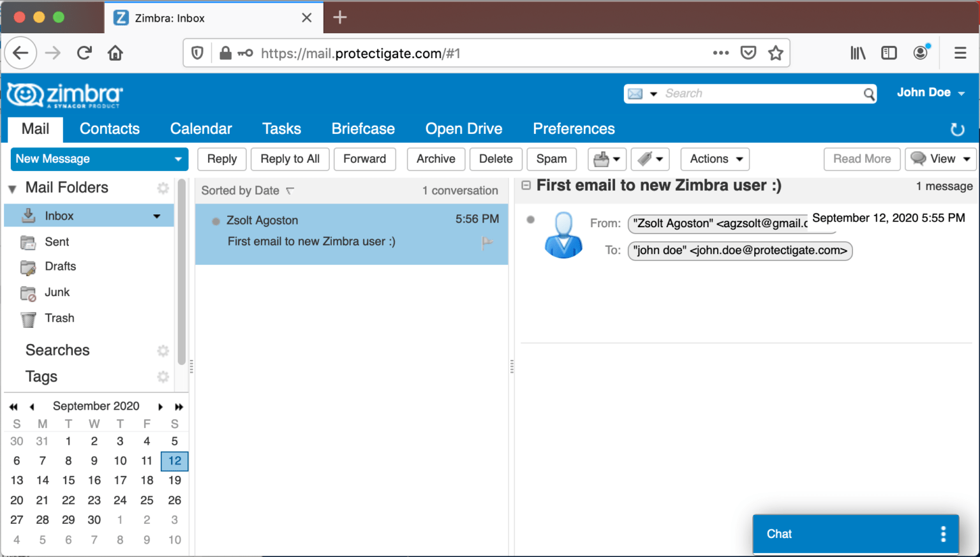Open the Firefox library icon
The height and width of the screenshot is (557, 980).
click(x=858, y=53)
